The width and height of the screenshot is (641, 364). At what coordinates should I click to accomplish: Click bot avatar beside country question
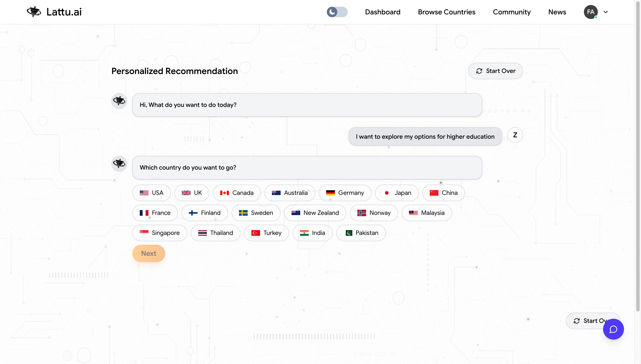coord(119,164)
